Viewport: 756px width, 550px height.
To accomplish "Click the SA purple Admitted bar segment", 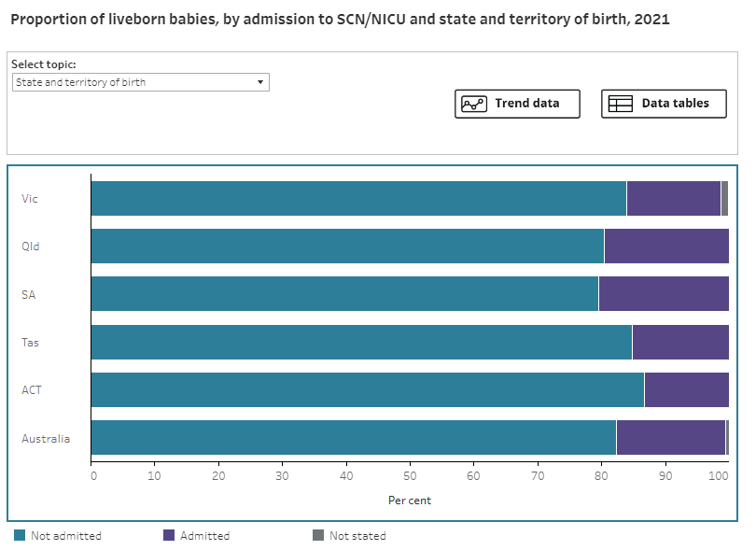I will (663, 294).
